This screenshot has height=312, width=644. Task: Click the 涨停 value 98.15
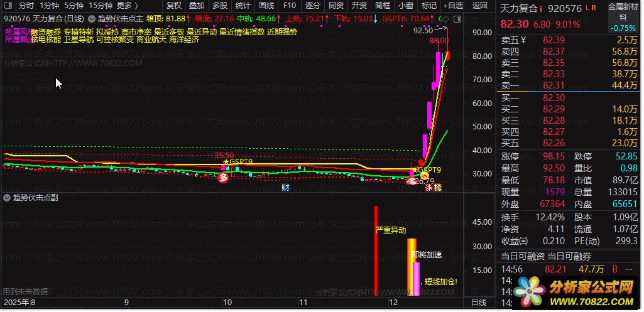[x=554, y=157]
